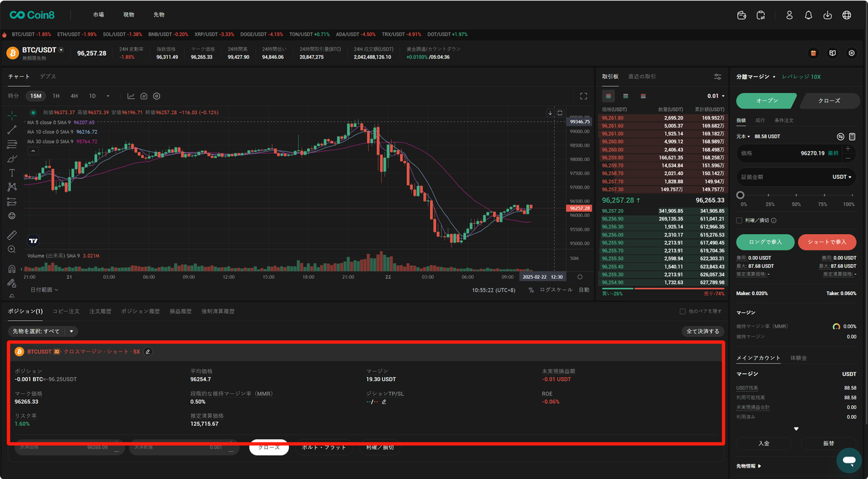Enable the 利確/損切 checkbox in order panel
The width and height of the screenshot is (868, 479).
click(x=739, y=220)
